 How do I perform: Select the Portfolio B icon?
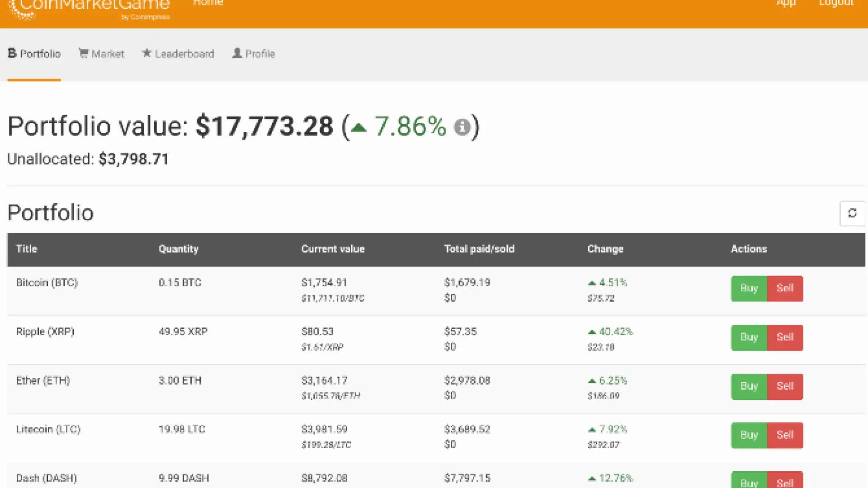(x=11, y=53)
